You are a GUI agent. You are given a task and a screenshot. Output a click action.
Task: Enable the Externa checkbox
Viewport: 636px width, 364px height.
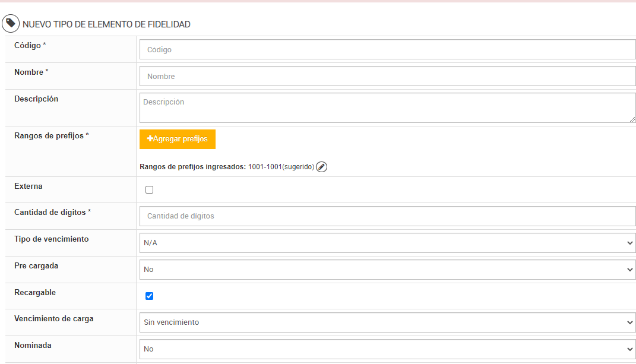coord(149,190)
